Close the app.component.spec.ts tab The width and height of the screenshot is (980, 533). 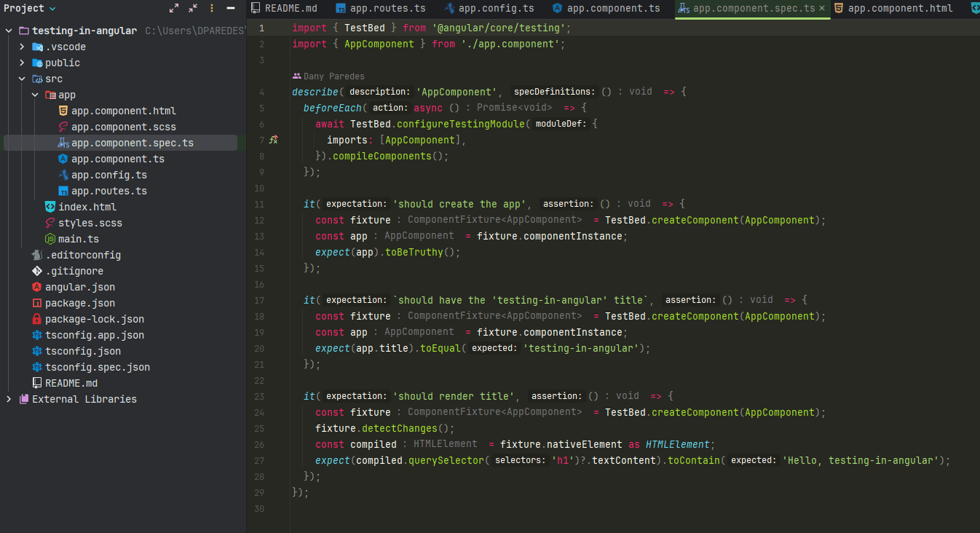pos(821,9)
